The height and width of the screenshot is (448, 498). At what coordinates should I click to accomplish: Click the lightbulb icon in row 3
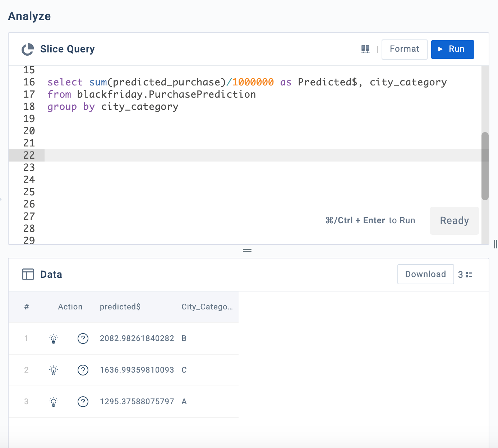(x=54, y=402)
